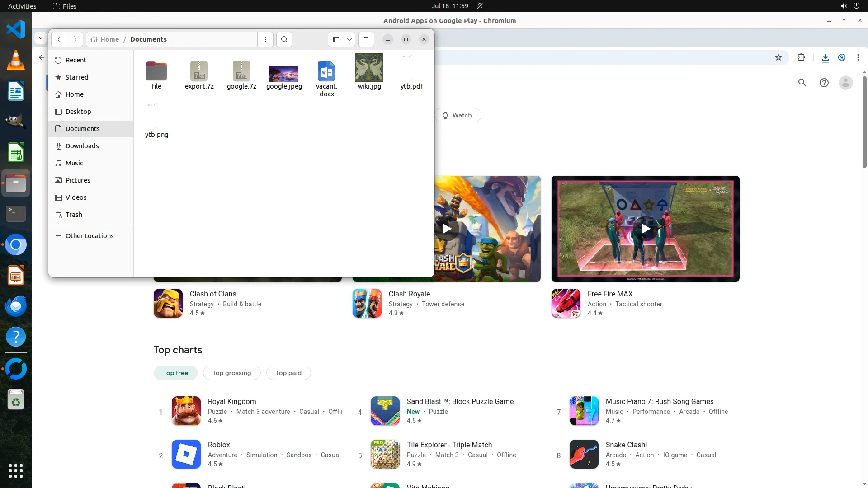Switch to Top grossing chart
Screen dimensions: 868x488
tap(231, 373)
